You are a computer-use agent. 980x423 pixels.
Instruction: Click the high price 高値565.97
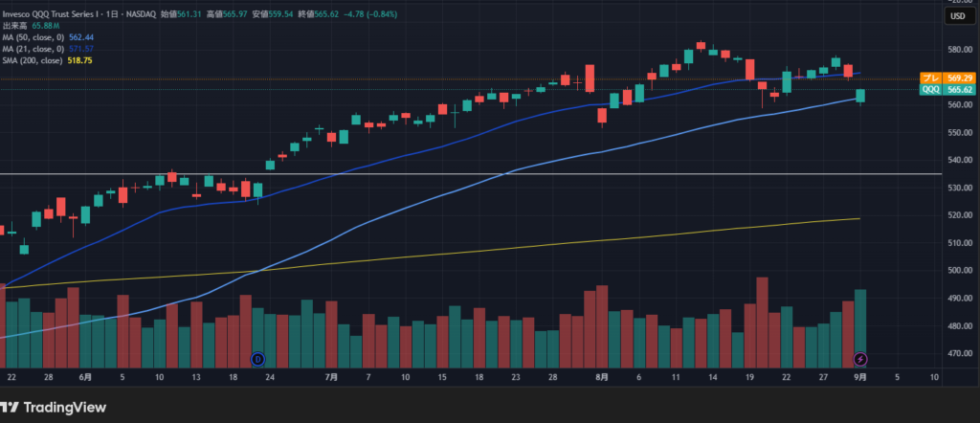[x=227, y=13]
